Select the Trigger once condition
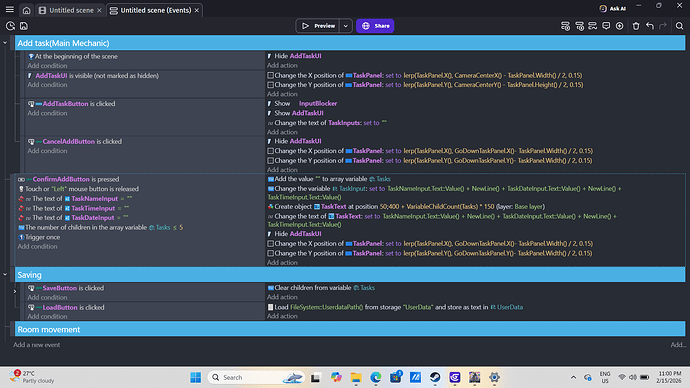The image size is (690, 388). pyautogui.click(x=39, y=237)
